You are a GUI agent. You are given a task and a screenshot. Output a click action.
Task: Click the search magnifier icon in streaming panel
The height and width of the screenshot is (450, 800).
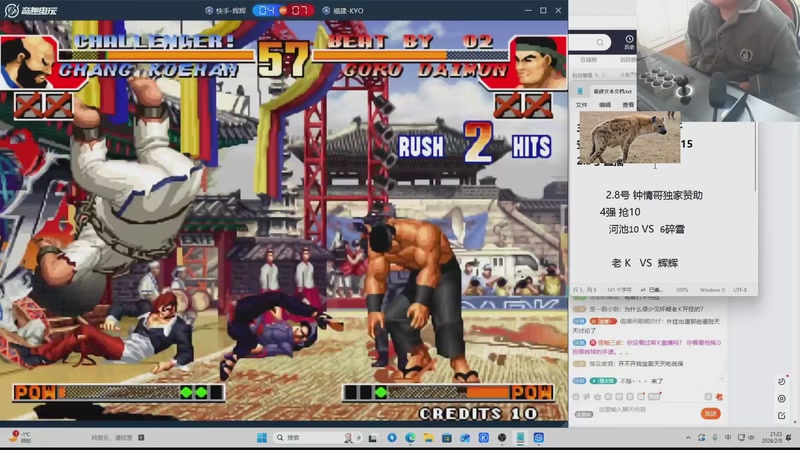(x=599, y=42)
